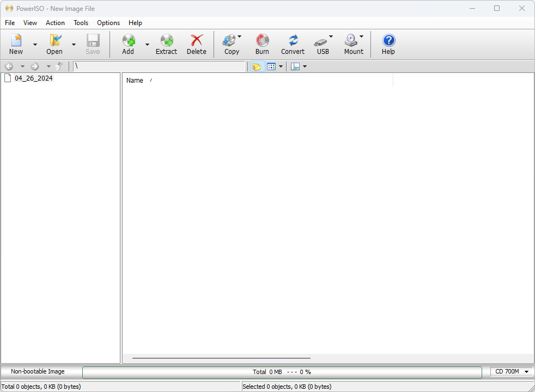Screen dimensions: 535x392
Task: Click the blue Help toolbar icon
Action: [x=388, y=40]
